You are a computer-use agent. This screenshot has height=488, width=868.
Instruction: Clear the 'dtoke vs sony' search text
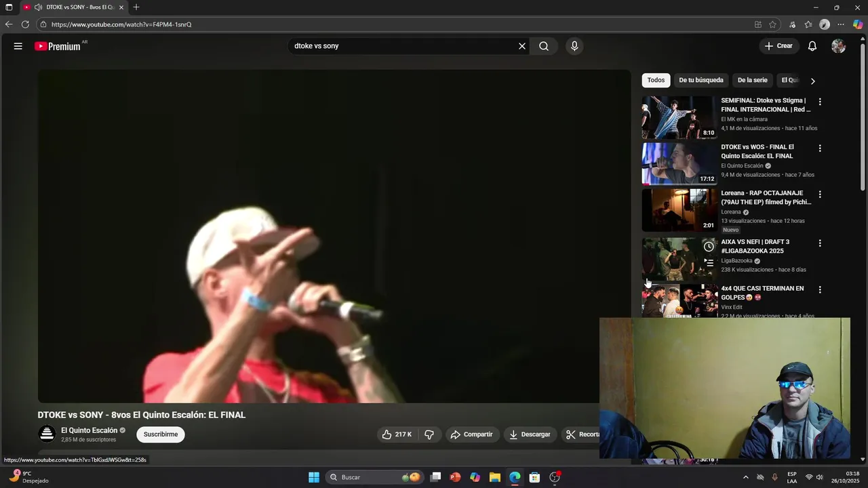pyautogui.click(x=522, y=46)
